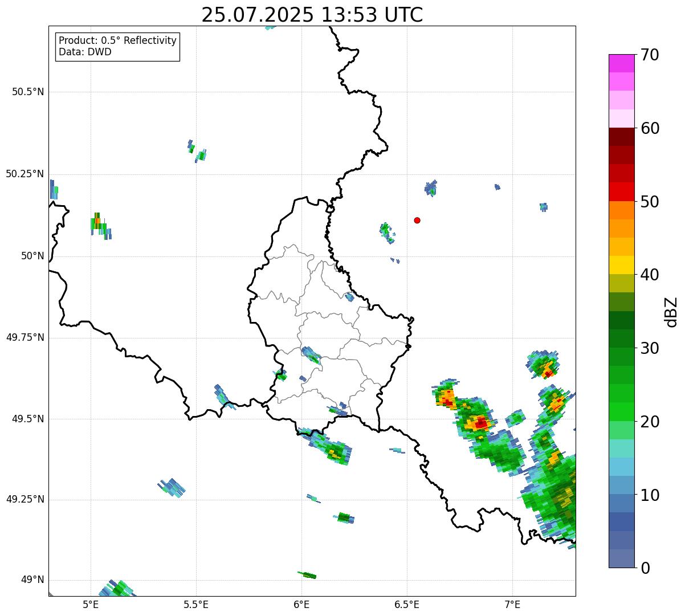The width and height of the screenshot is (685, 616).
Task: Click the 6°E longitude label
Action: pyautogui.click(x=301, y=604)
